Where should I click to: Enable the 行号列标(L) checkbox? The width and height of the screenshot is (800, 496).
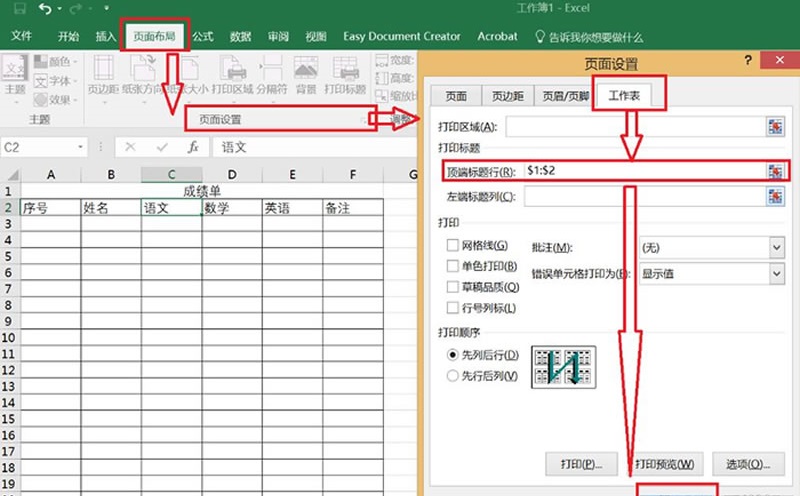[452, 308]
